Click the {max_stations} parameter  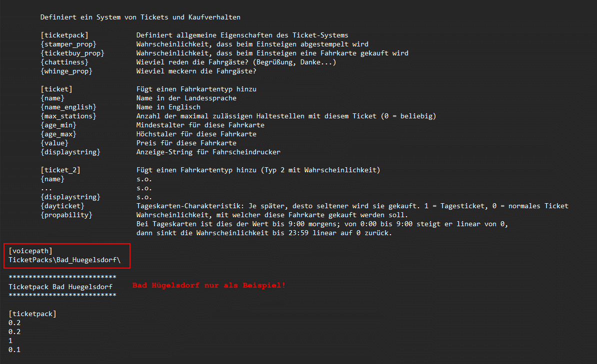coord(68,116)
